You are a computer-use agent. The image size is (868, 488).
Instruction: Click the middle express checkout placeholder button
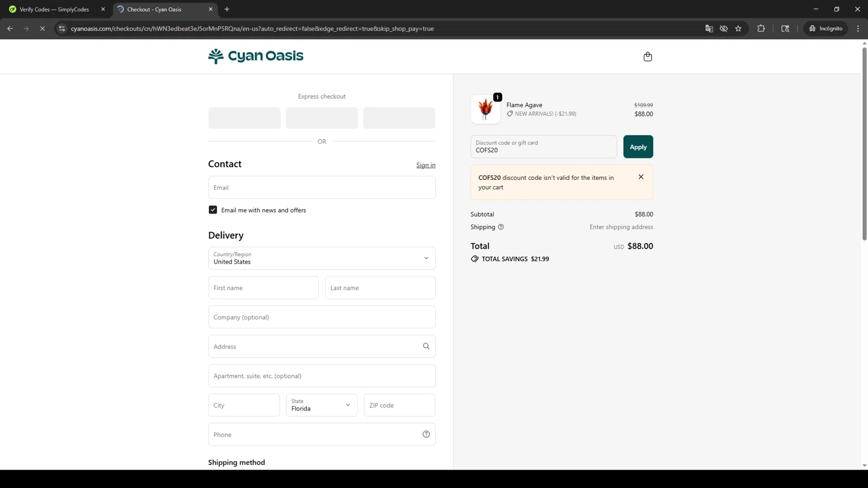pyautogui.click(x=322, y=118)
